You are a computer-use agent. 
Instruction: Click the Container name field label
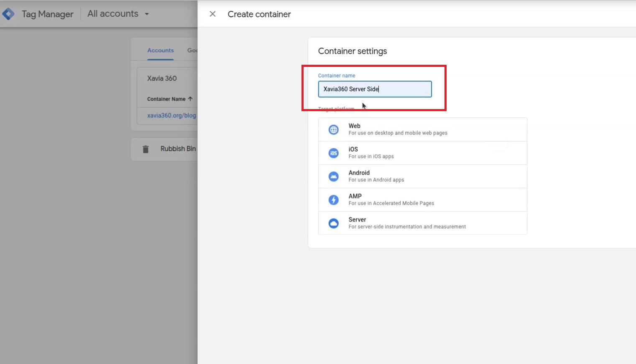click(337, 76)
